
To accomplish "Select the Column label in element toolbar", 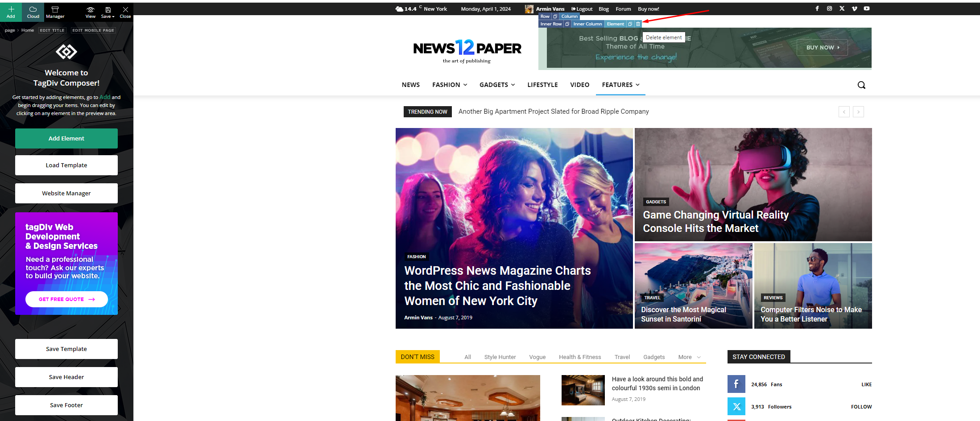I will [x=570, y=17].
